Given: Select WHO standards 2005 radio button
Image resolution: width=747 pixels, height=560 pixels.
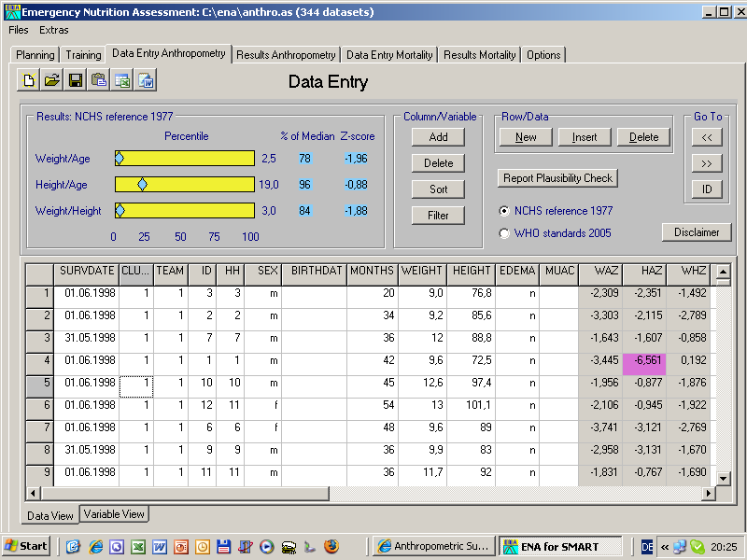Looking at the screenshot, I should [x=505, y=233].
